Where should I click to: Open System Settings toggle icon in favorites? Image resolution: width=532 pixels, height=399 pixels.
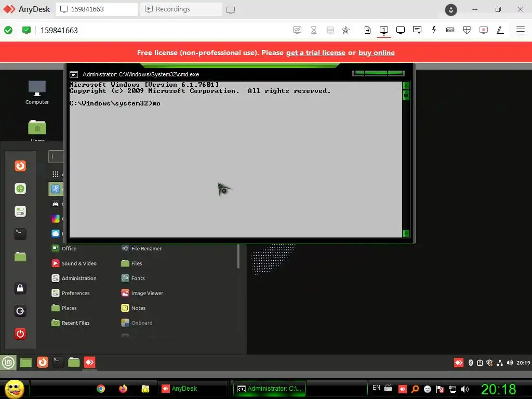click(x=20, y=211)
